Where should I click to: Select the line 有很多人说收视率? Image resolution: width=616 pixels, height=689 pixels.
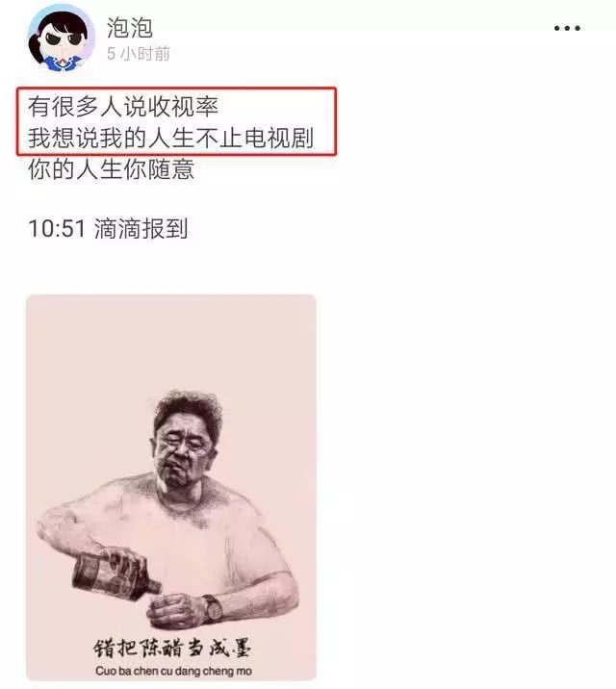coord(123,107)
